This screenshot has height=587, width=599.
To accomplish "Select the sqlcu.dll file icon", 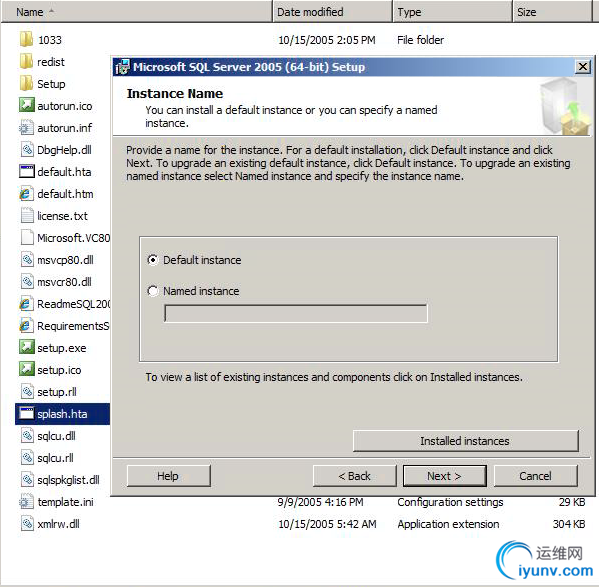I will point(27,436).
